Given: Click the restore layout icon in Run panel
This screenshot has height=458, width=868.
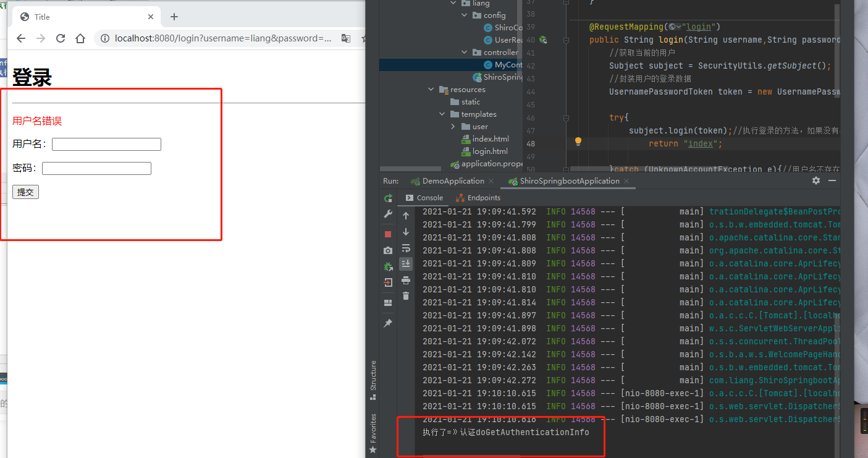Looking at the screenshot, I should point(388,303).
